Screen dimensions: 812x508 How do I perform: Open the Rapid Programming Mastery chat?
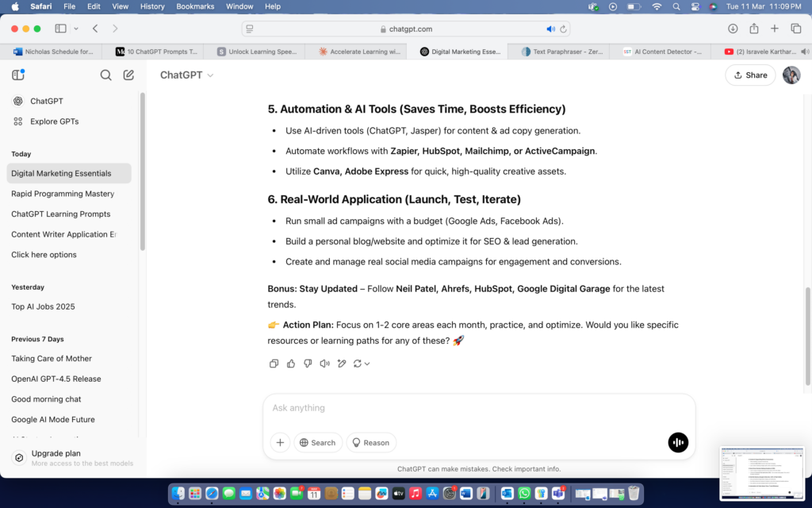pyautogui.click(x=63, y=194)
